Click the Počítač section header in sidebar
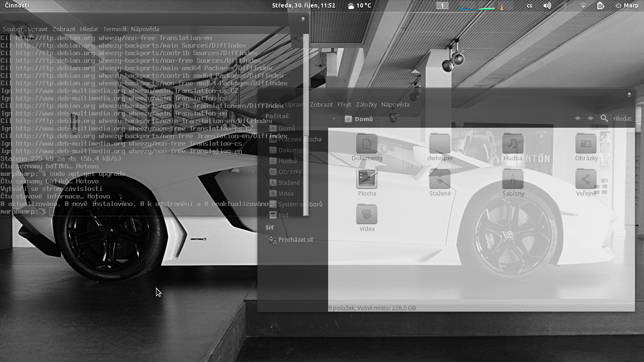This screenshot has width=644, height=362. [277, 116]
